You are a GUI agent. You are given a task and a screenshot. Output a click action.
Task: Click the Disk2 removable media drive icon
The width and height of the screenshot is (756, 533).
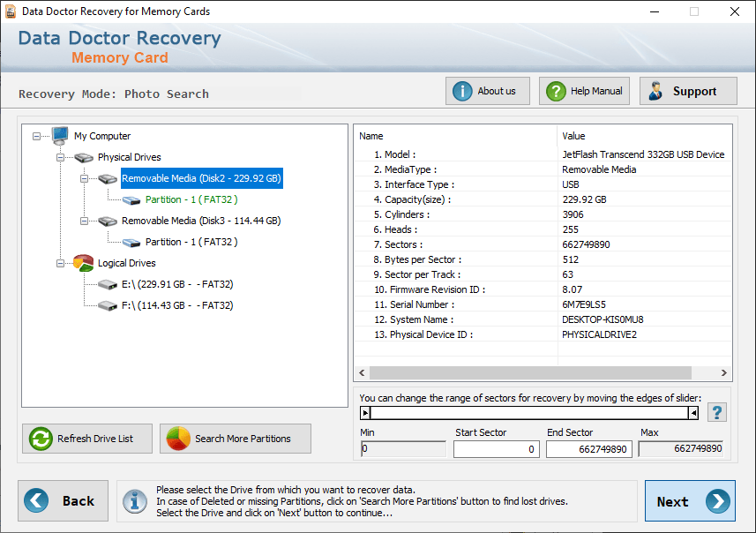pyautogui.click(x=108, y=178)
